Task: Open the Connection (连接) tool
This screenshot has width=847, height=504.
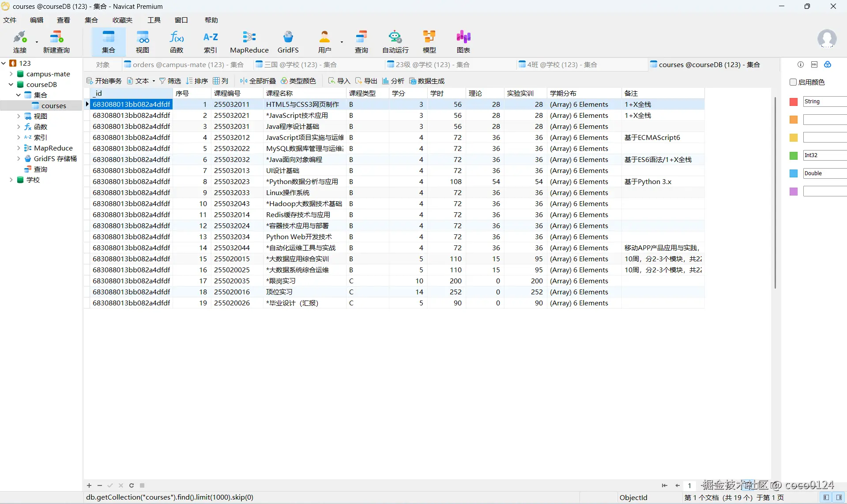Action: [20, 42]
